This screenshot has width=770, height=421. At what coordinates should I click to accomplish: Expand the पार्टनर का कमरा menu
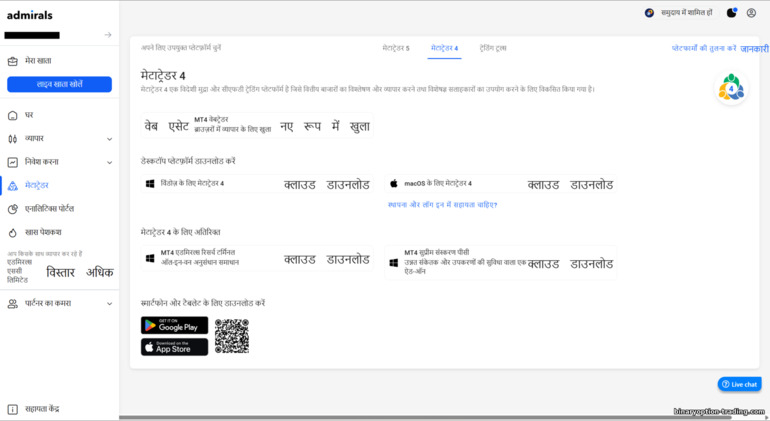(x=108, y=303)
